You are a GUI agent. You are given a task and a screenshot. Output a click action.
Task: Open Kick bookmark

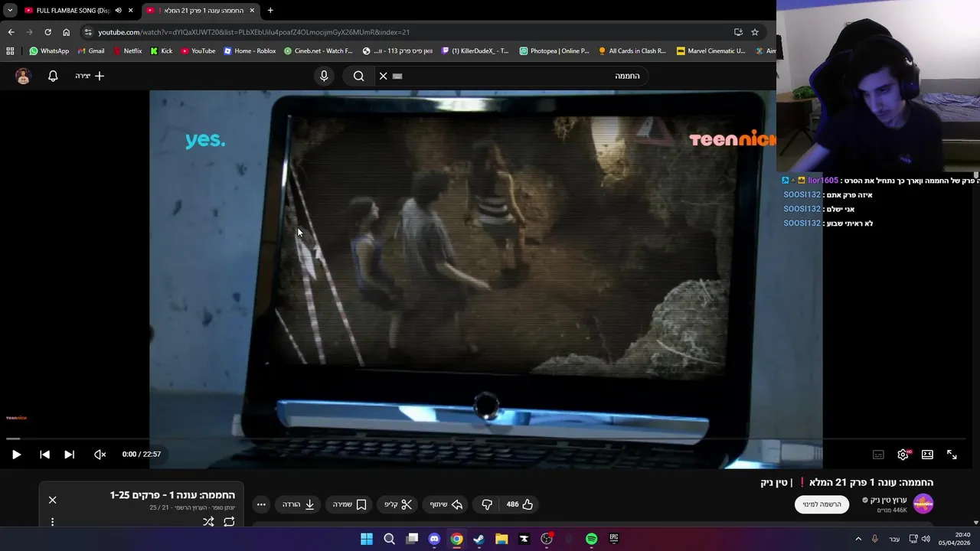[x=162, y=51]
